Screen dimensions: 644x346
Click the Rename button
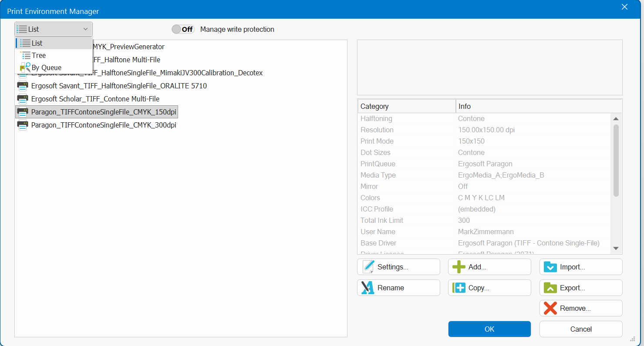398,288
